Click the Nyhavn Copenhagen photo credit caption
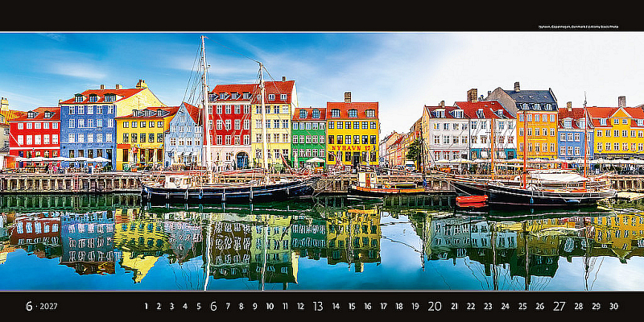644x322 pixels. pos(578,27)
